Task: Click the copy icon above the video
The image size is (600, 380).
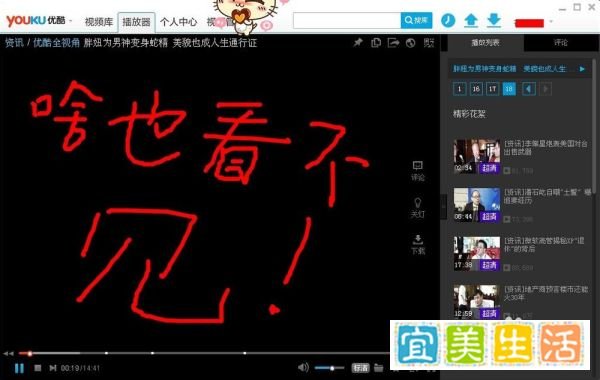Action: tap(376, 43)
